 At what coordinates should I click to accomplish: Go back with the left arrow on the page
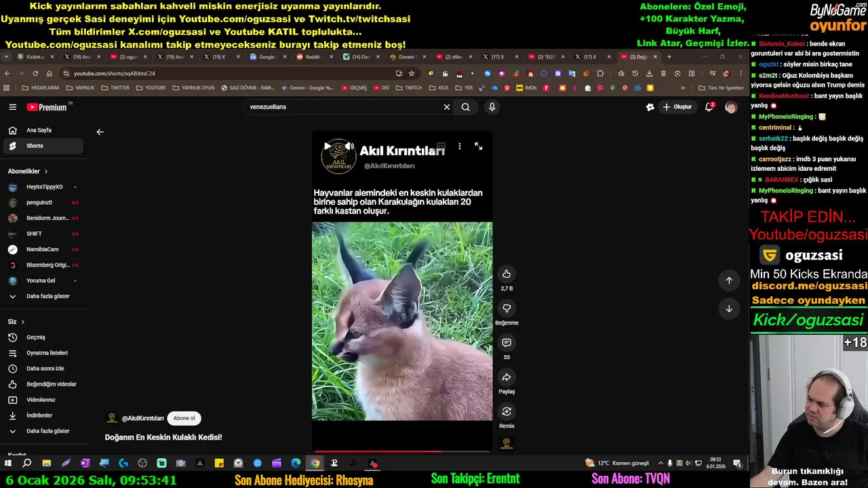click(x=100, y=132)
